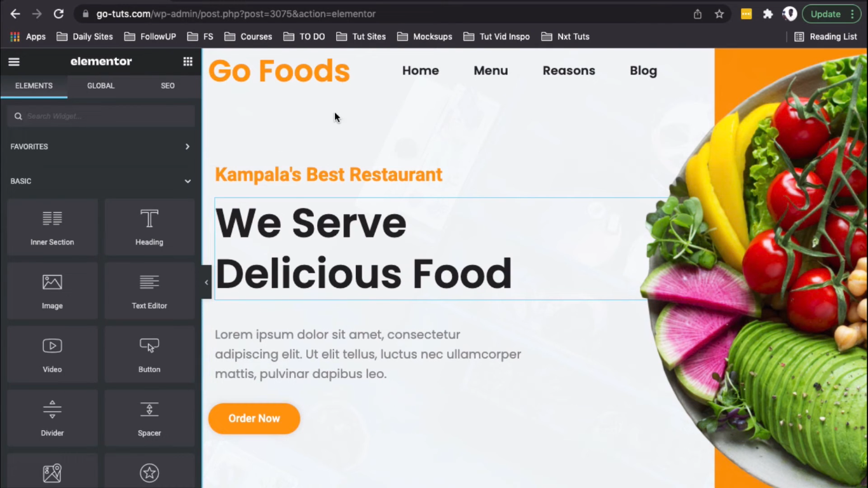Select the Video widget

52,354
